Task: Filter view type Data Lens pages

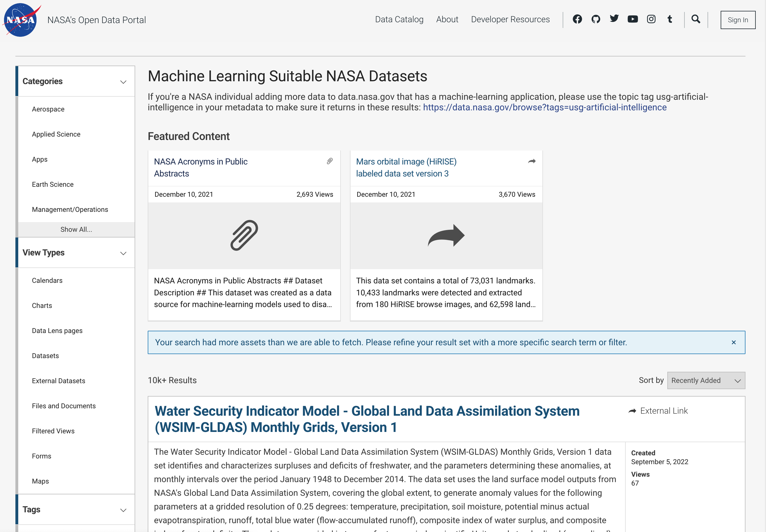Action: pyautogui.click(x=57, y=331)
